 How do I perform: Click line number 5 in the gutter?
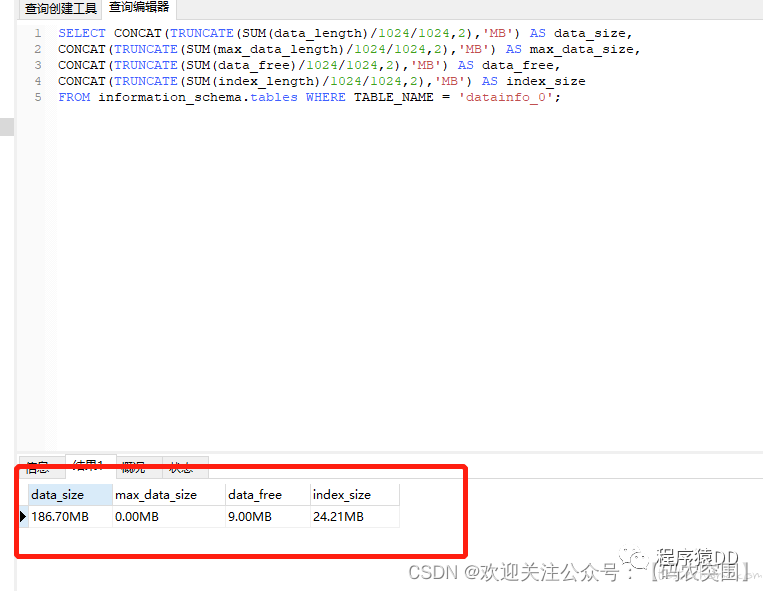click(x=38, y=97)
